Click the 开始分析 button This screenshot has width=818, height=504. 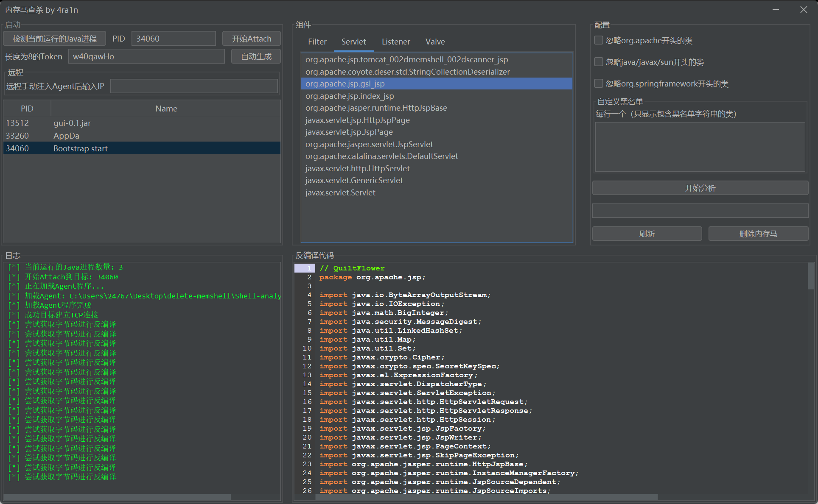pos(700,188)
